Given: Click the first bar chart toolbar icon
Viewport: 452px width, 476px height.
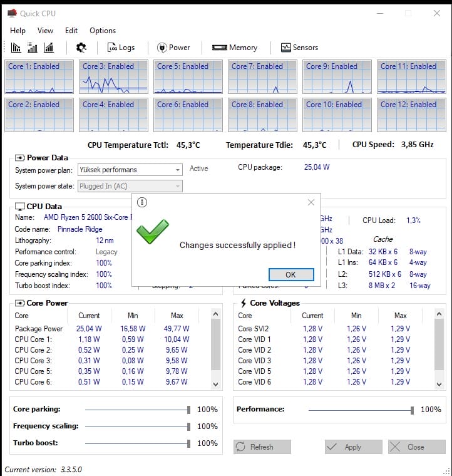Looking at the screenshot, I should (x=16, y=48).
